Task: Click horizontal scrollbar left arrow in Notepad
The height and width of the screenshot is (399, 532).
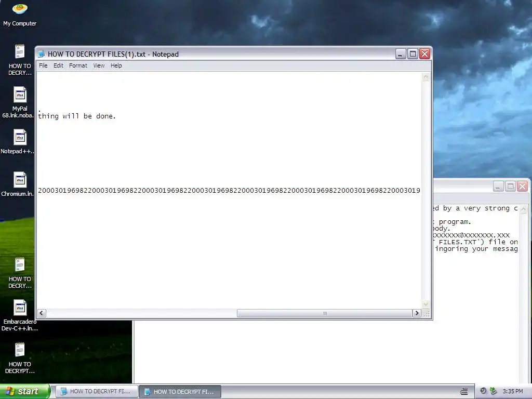Action: [42, 313]
